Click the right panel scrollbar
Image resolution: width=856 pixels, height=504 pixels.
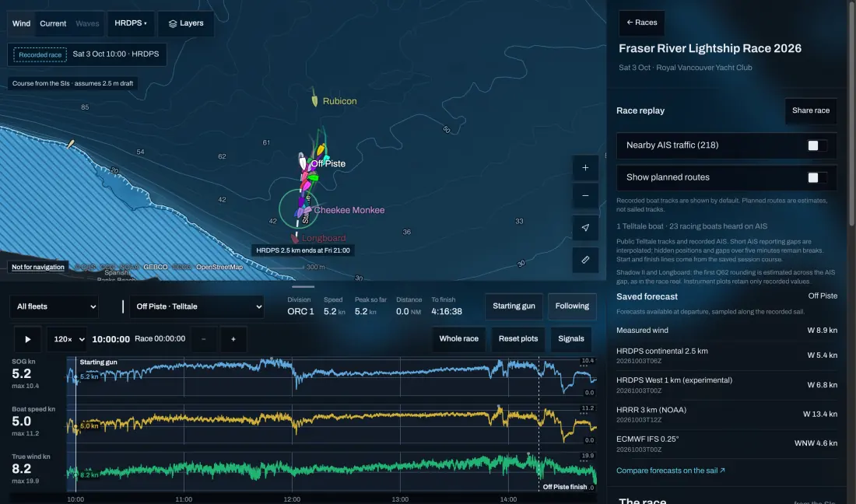pyautogui.click(x=851, y=114)
